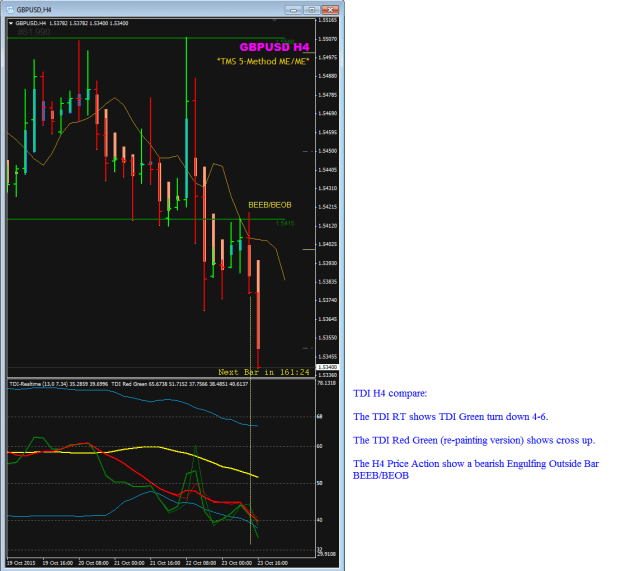
Task: Click price axis value 1.55070
Action: pos(328,39)
